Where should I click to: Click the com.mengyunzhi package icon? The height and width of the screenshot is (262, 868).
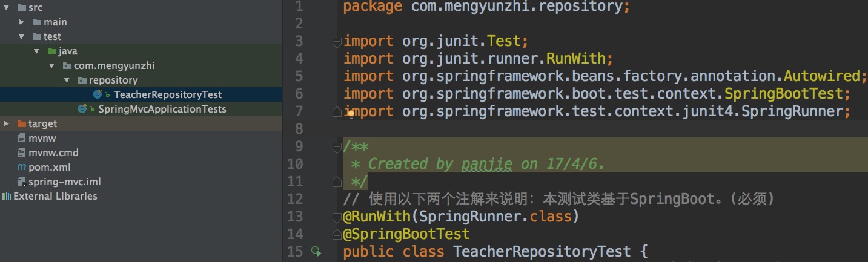pos(67,66)
